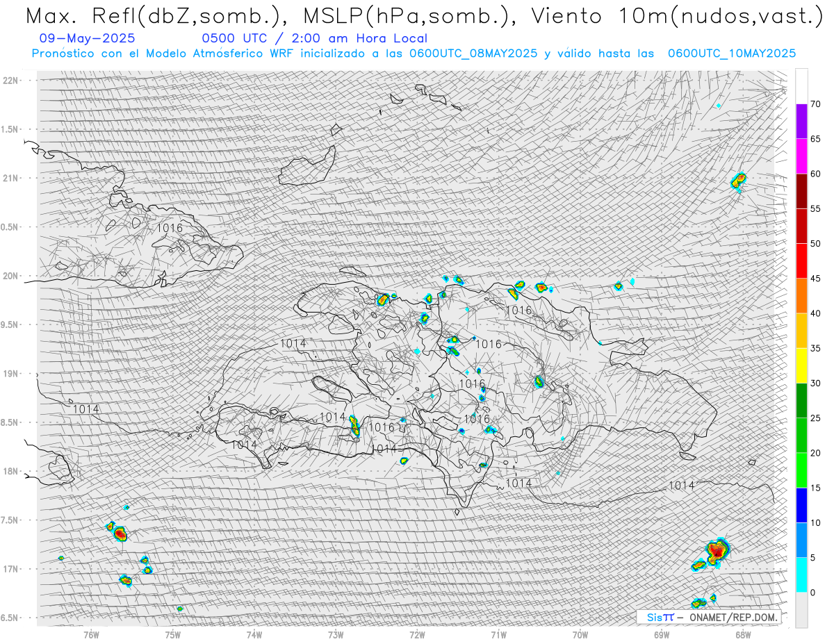834x644 pixels.
Task: Click the 1016 pressure label over eastern Cuba
Action: [170, 228]
